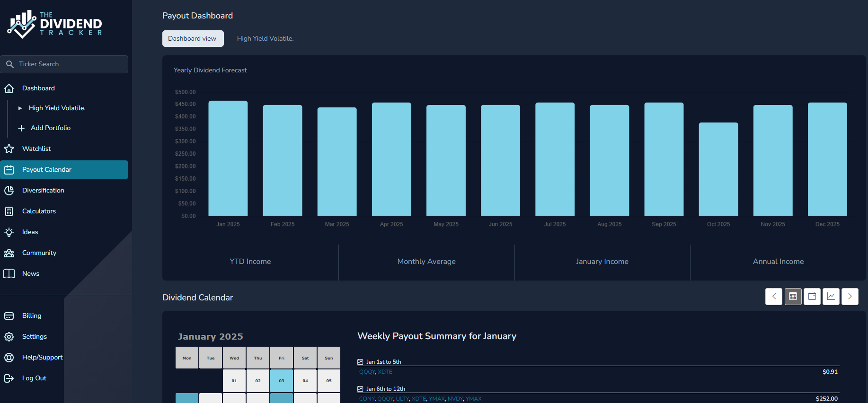
Task: Open the Calculators page
Action: (x=39, y=211)
